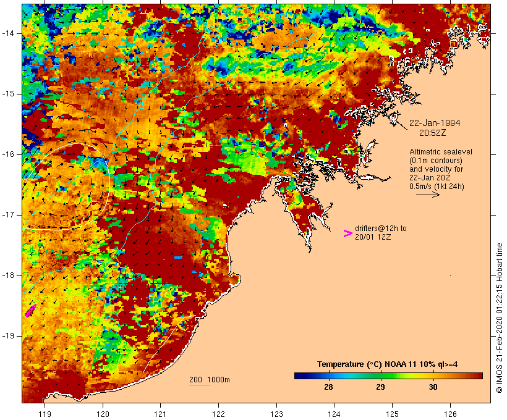Click latitude axis label -15

7,94
